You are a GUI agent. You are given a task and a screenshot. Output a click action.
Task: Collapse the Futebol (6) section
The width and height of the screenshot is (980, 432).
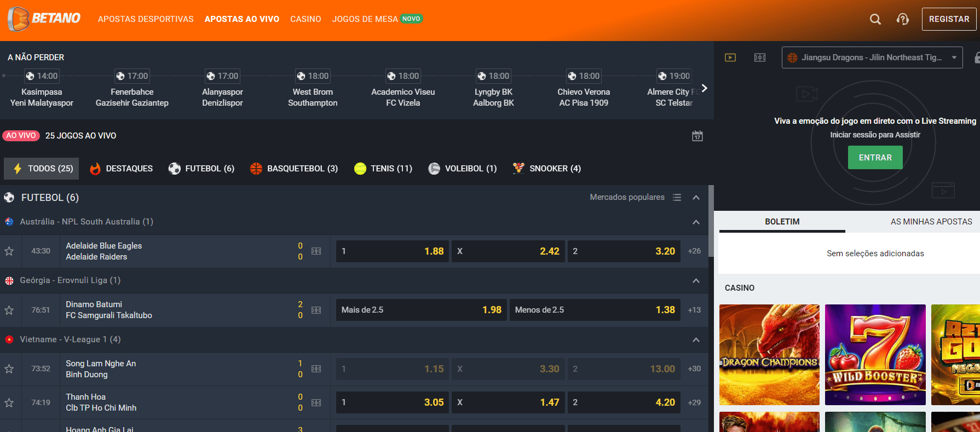(696, 197)
